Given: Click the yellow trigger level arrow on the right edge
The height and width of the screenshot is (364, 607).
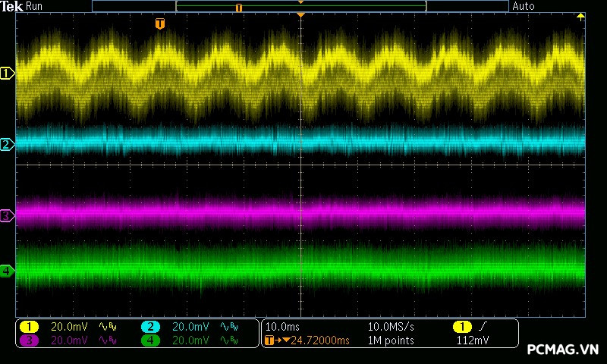Looking at the screenshot, I should (581, 16).
